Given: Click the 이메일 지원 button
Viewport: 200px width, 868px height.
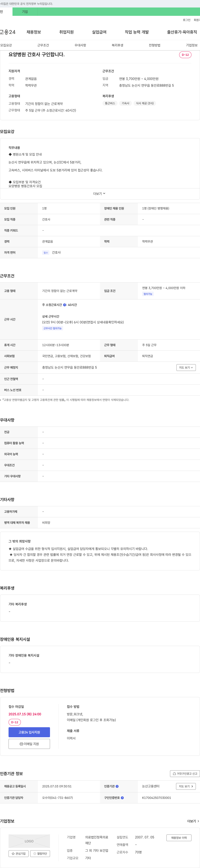Looking at the screenshot, I should 29,744.
